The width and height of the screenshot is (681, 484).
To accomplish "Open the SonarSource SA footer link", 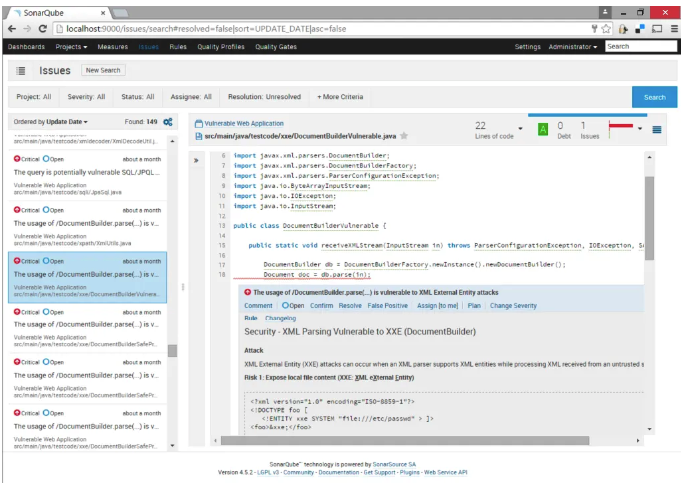I will click(x=394, y=464).
